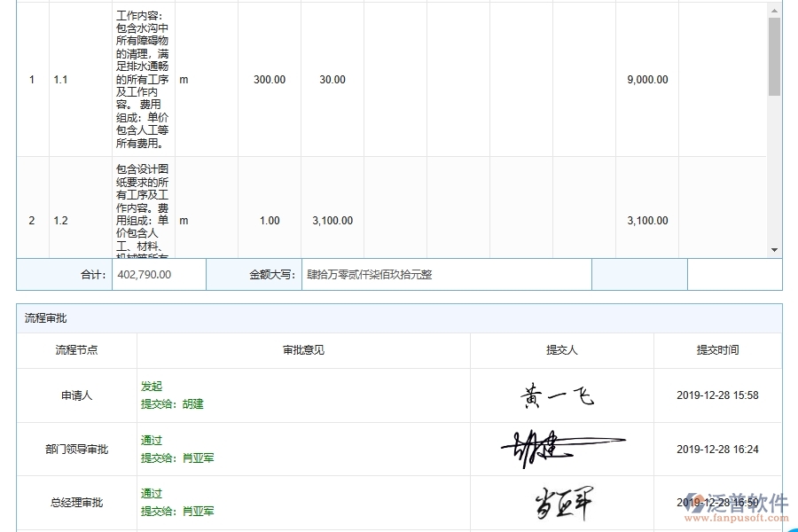Image resolution: width=798 pixels, height=532 pixels.
Task: Click 肖亚军 link in the 总经理审批 row
Action: click(x=199, y=511)
